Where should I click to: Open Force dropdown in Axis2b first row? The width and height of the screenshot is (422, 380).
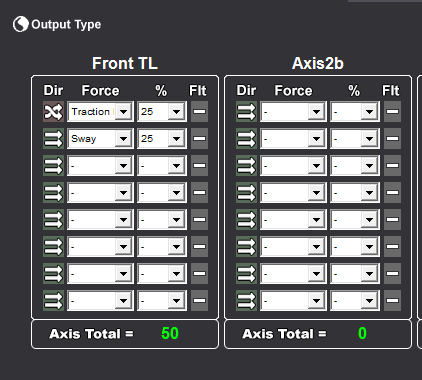click(x=293, y=112)
